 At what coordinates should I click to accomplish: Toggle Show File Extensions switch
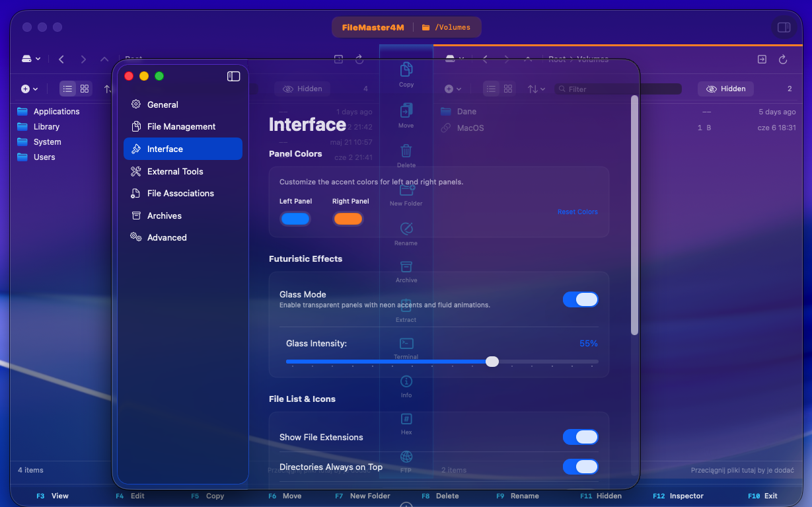coord(580,437)
